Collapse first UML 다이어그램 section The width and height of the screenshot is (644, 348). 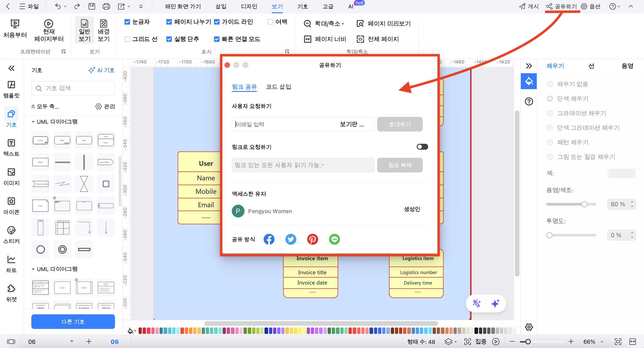coord(33,122)
